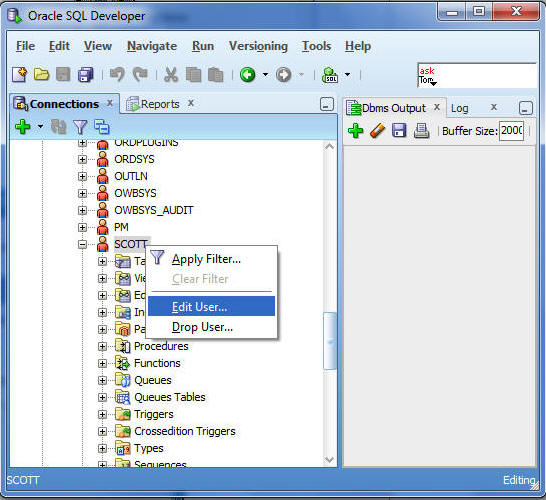Expand the PM user node
Viewport: 546px width, 500px height.
point(82,227)
